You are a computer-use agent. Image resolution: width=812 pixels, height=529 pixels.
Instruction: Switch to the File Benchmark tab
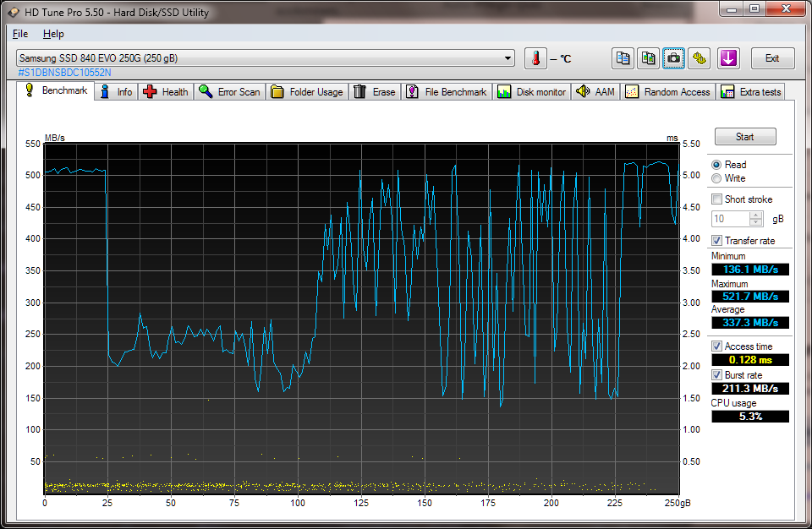(x=447, y=91)
